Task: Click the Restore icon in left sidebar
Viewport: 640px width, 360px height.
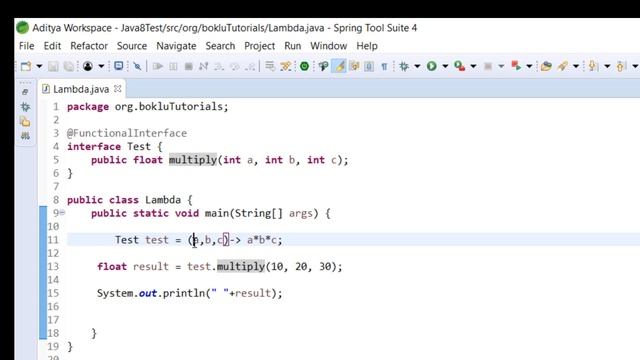Action: 25,92
